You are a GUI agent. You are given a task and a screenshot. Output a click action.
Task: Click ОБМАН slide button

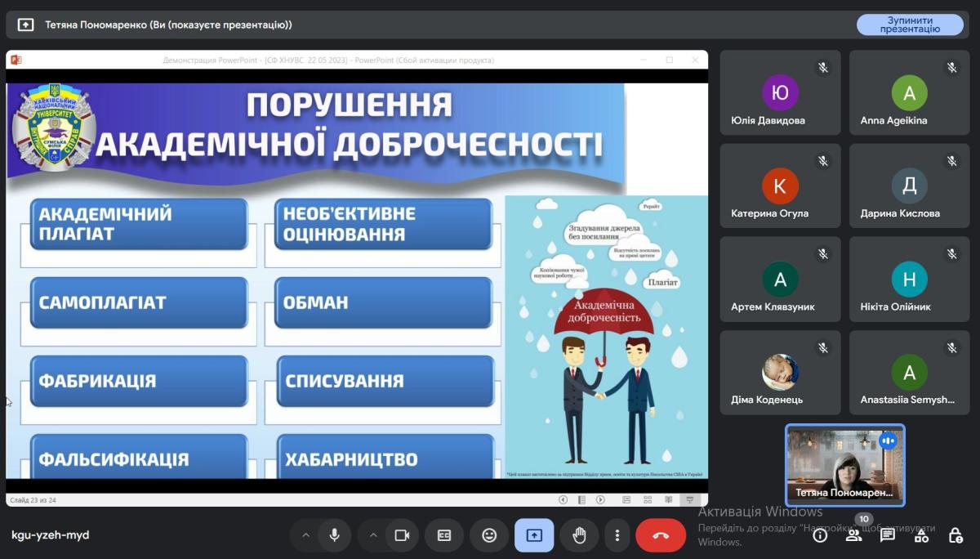[384, 302]
